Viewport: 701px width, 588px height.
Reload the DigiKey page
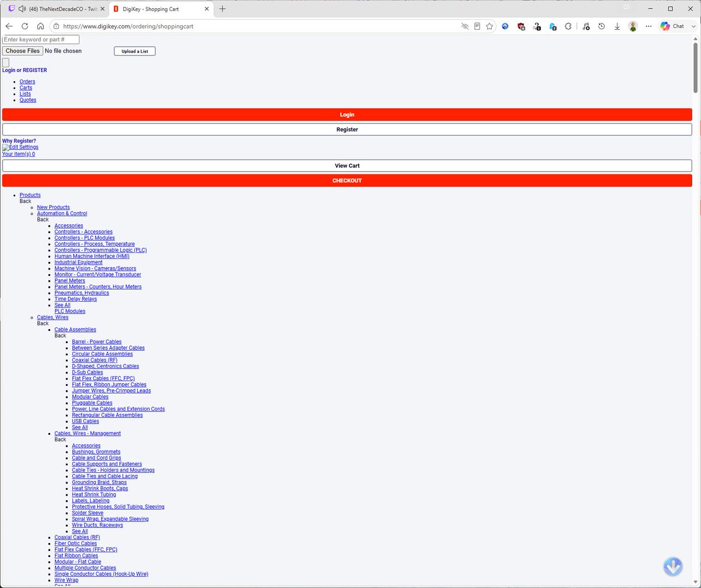25,26
